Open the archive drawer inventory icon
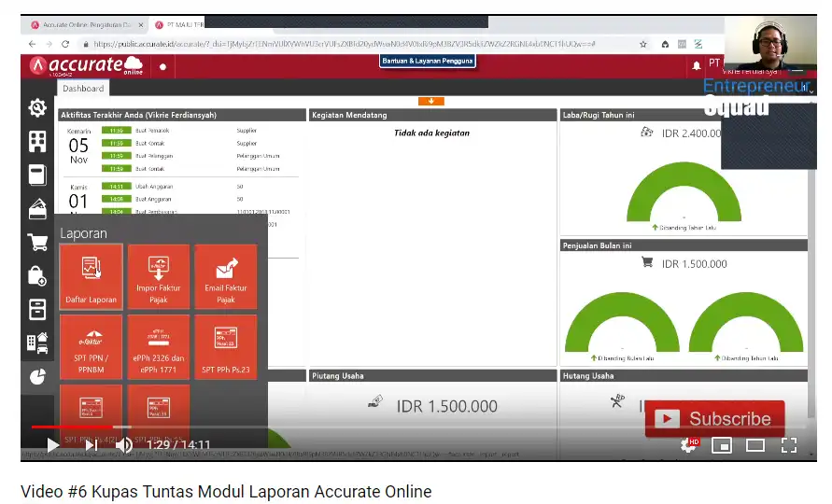The height and width of the screenshot is (504, 832). pos(37,310)
